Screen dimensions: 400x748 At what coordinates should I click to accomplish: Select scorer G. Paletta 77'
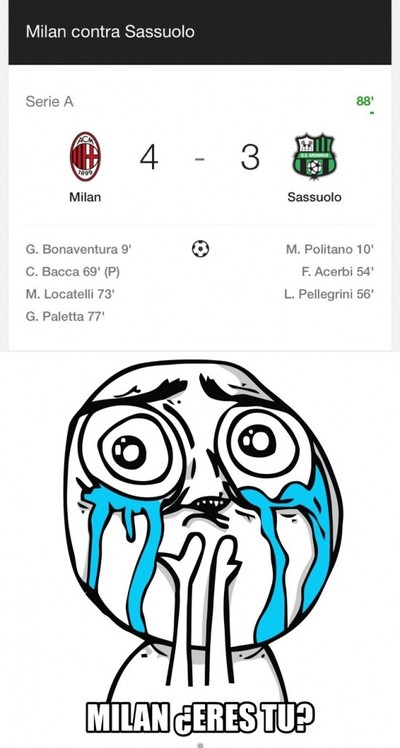coord(65,316)
